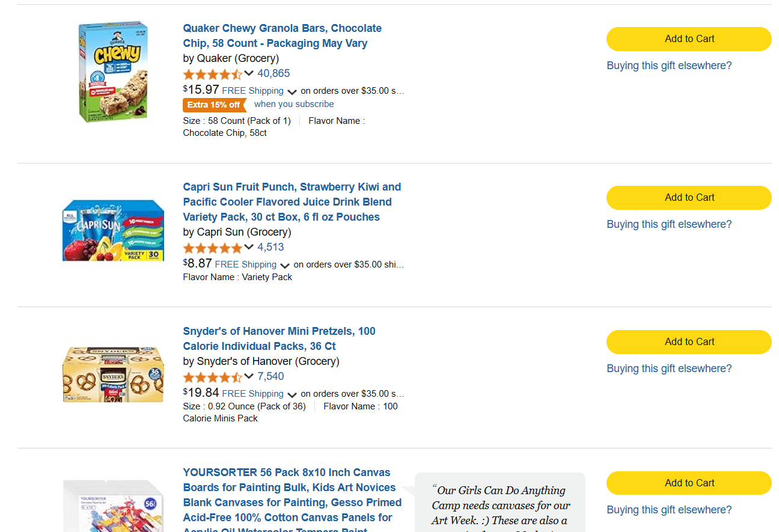Add Quaker Chewy Granola Bars to cart
Image resolution: width=779 pixels, height=532 pixels.
click(x=689, y=39)
